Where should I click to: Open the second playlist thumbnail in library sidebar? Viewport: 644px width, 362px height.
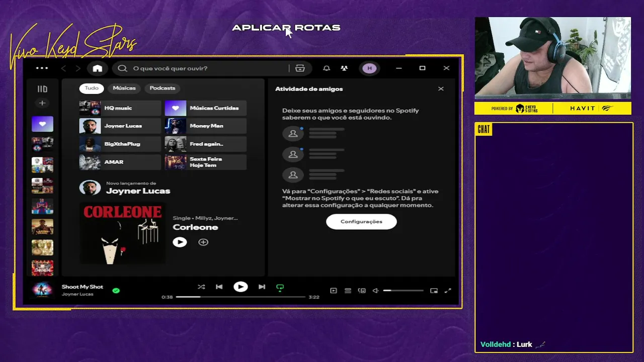point(42,144)
